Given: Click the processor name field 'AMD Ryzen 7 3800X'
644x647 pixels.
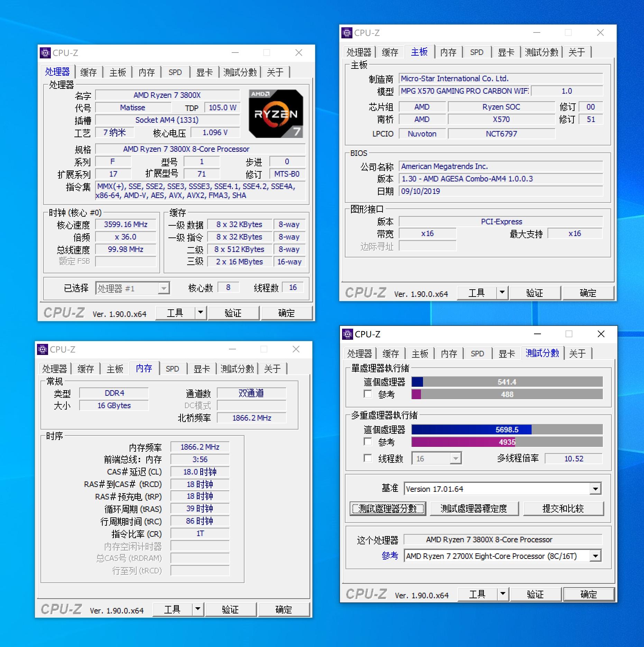Looking at the screenshot, I should coord(167,95).
